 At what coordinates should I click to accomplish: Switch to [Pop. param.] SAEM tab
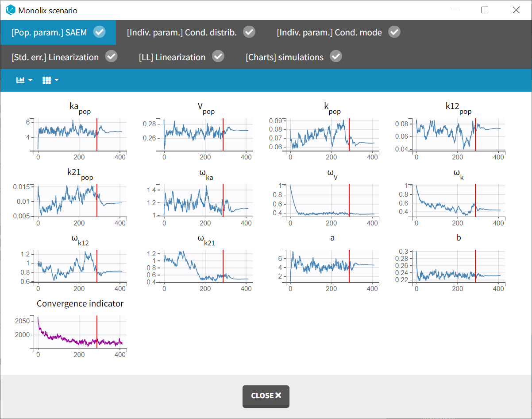(x=49, y=32)
